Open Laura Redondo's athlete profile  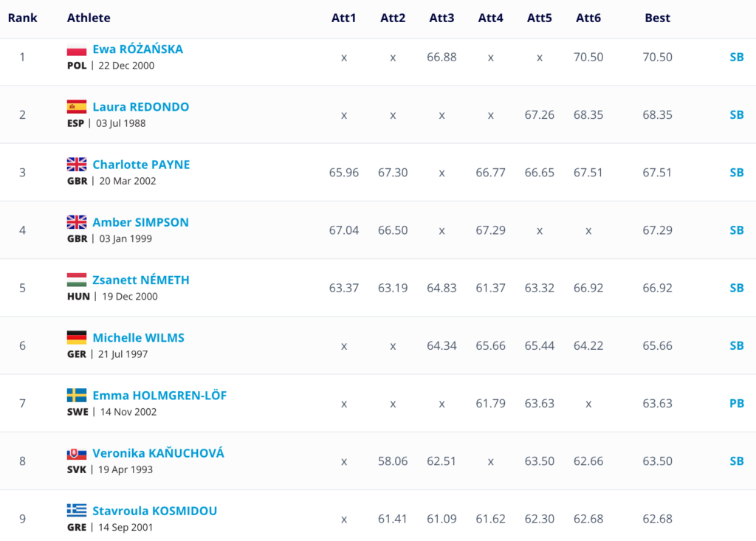pyautogui.click(x=140, y=107)
